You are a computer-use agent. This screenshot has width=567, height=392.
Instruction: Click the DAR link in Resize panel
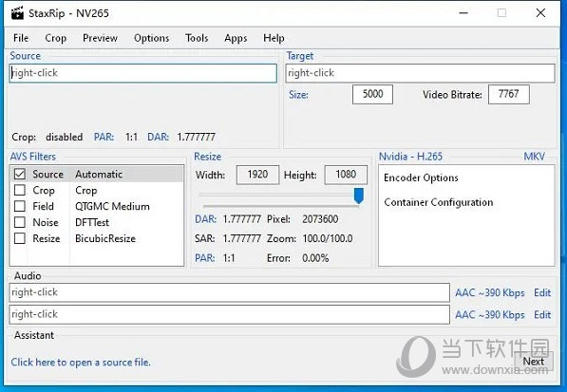[x=206, y=219]
